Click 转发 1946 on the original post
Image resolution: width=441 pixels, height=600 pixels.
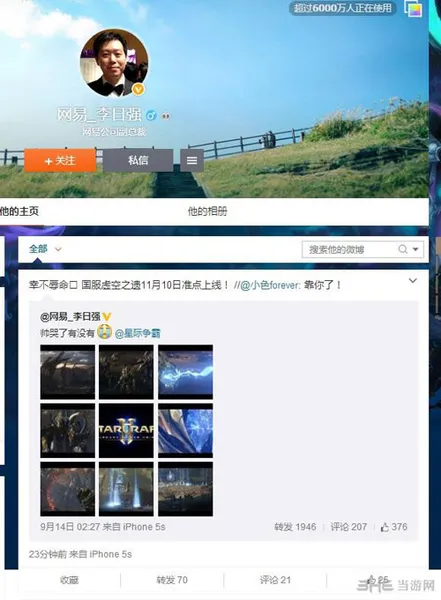(x=295, y=527)
